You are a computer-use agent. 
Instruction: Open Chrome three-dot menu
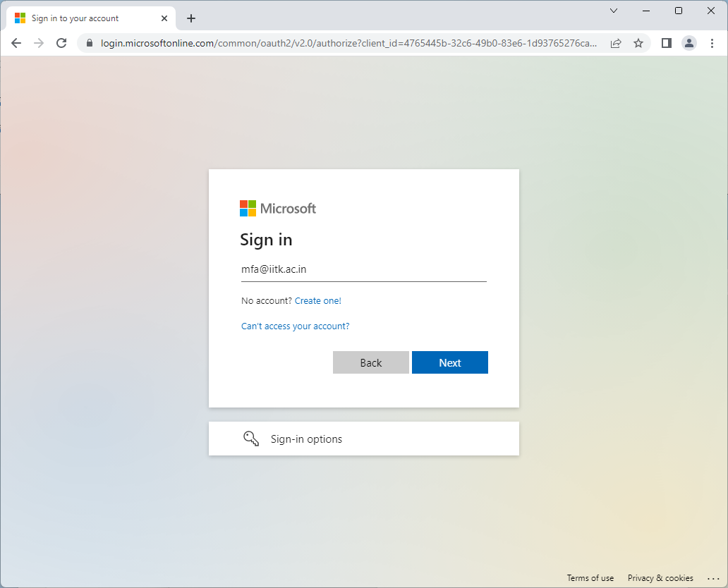click(x=712, y=43)
